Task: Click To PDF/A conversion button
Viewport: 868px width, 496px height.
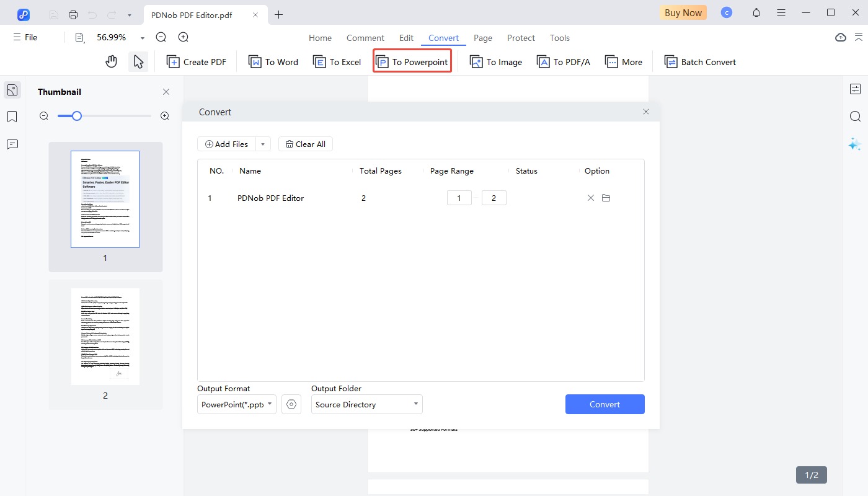Action: (x=564, y=62)
